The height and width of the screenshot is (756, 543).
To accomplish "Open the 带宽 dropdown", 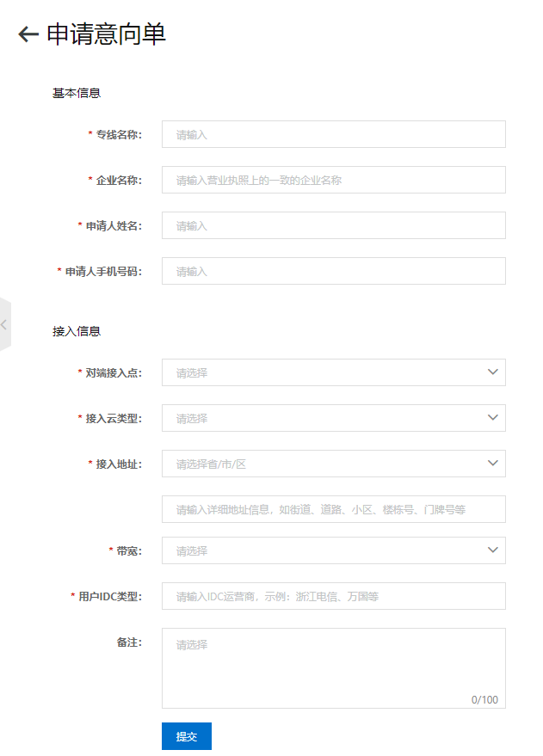I will [334, 550].
